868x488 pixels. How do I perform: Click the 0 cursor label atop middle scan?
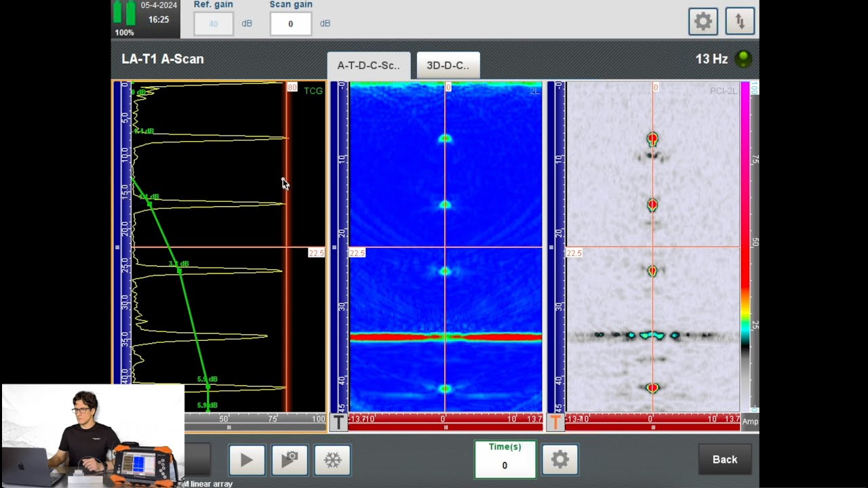448,87
